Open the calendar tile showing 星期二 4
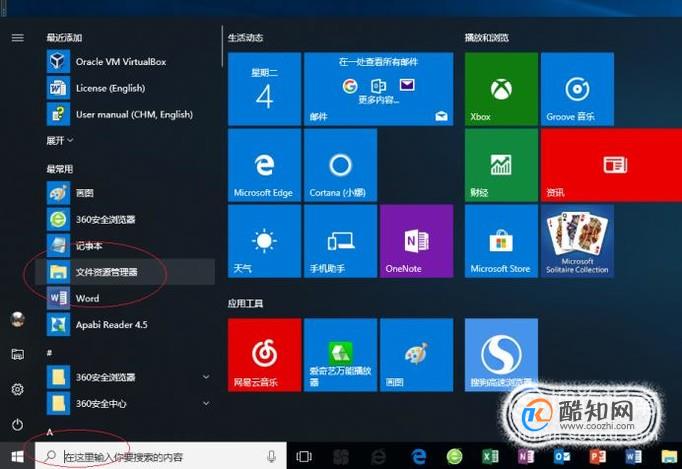This screenshot has width=682, height=469. pyautogui.click(x=264, y=89)
